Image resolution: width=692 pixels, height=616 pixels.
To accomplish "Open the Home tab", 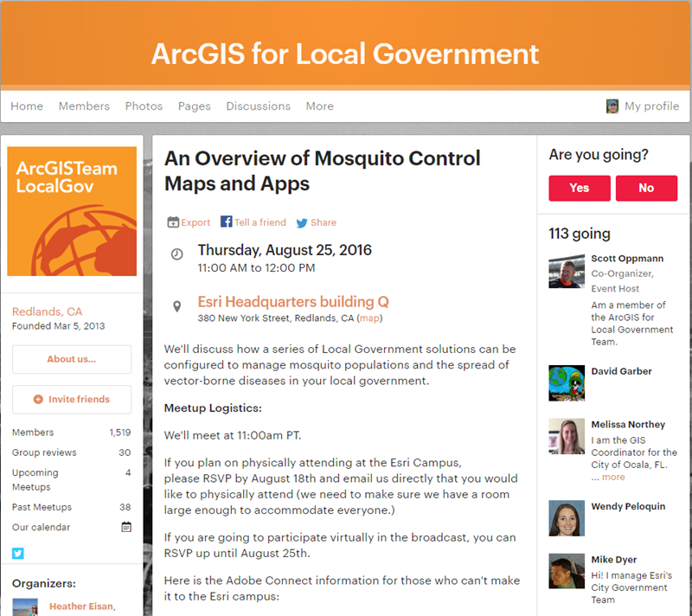I will point(27,106).
